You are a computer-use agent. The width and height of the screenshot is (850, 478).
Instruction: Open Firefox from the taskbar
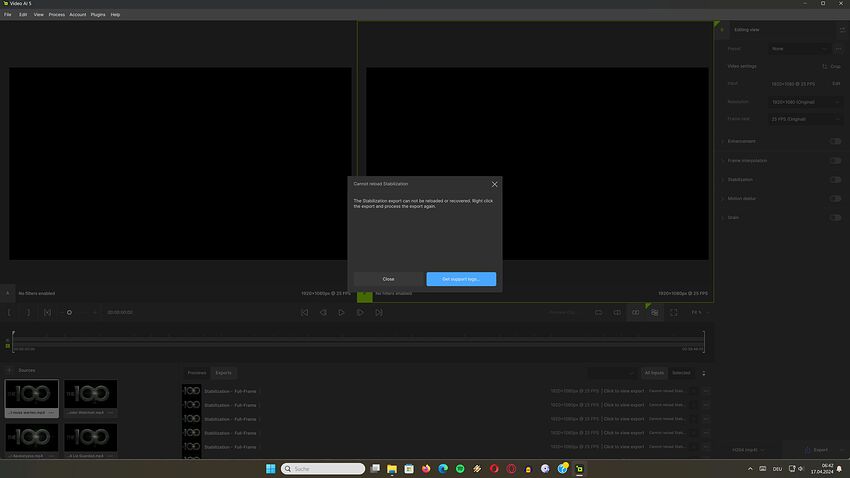(426, 468)
